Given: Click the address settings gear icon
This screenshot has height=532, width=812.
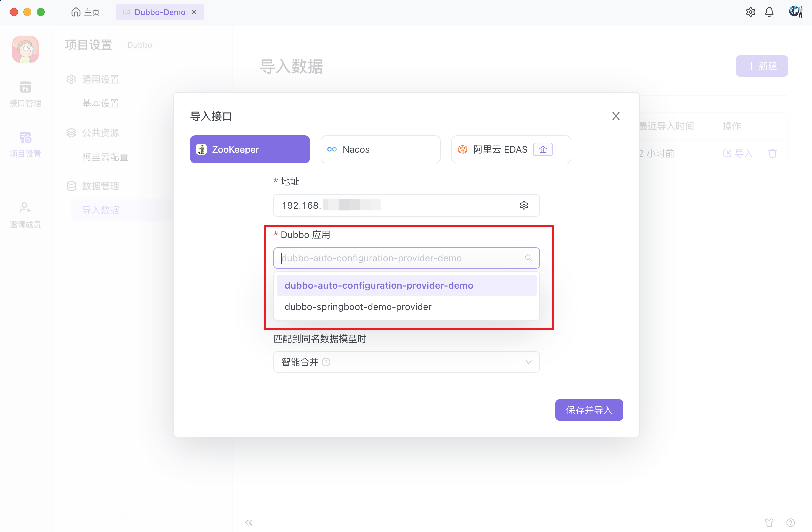Looking at the screenshot, I should [524, 205].
